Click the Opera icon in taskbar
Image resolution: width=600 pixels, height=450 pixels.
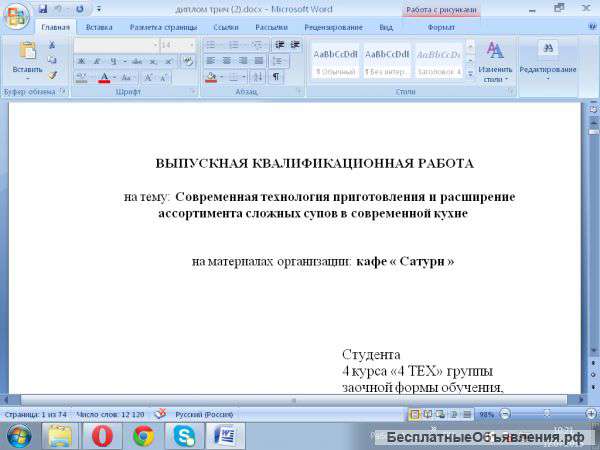(x=103, y=436)
